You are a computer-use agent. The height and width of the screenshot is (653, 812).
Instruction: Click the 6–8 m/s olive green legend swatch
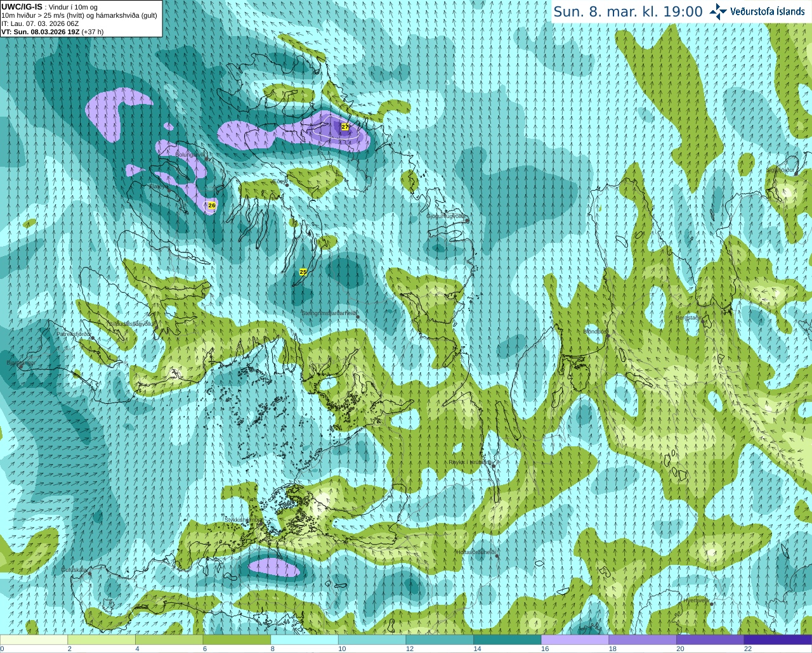[x=237, y=640]
